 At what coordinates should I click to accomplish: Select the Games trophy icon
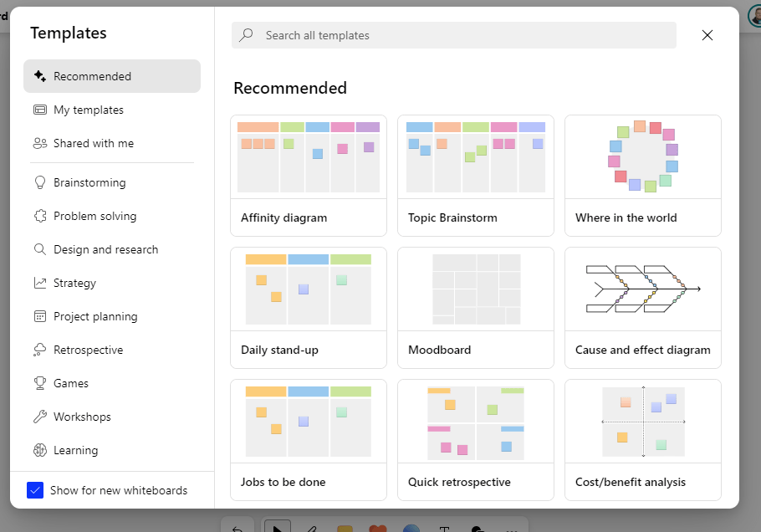[x=39, y=383]
